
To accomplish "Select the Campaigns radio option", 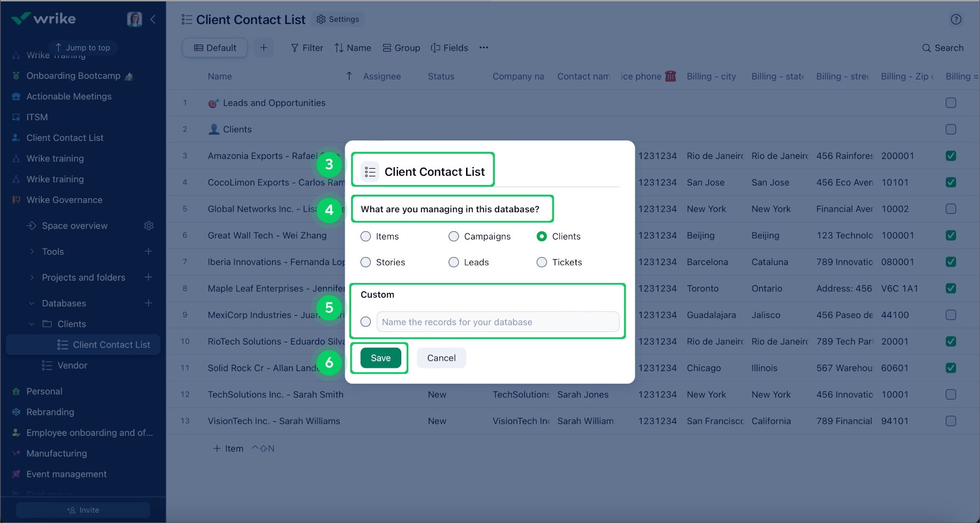I will click(x=454, y=236).
